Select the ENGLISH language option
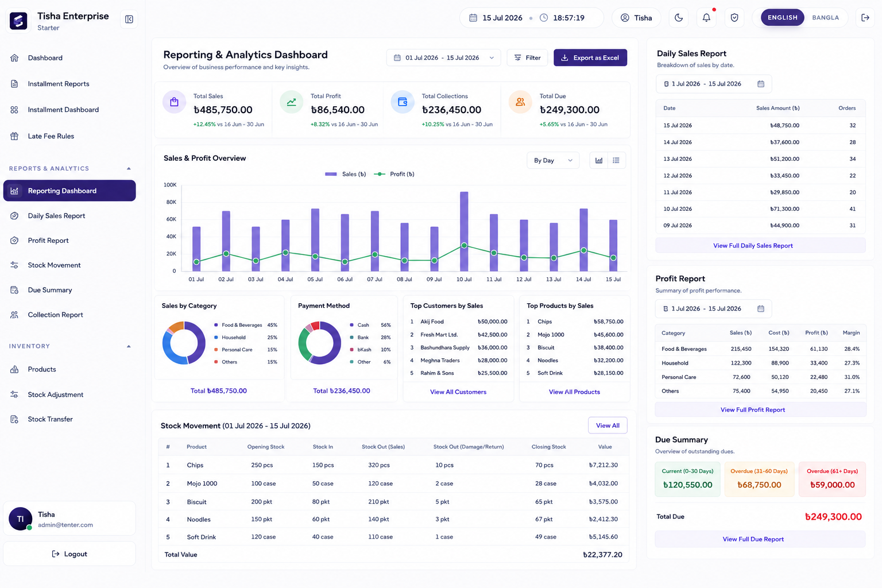This screenshot has width=882, height=588. click(782, 18)
